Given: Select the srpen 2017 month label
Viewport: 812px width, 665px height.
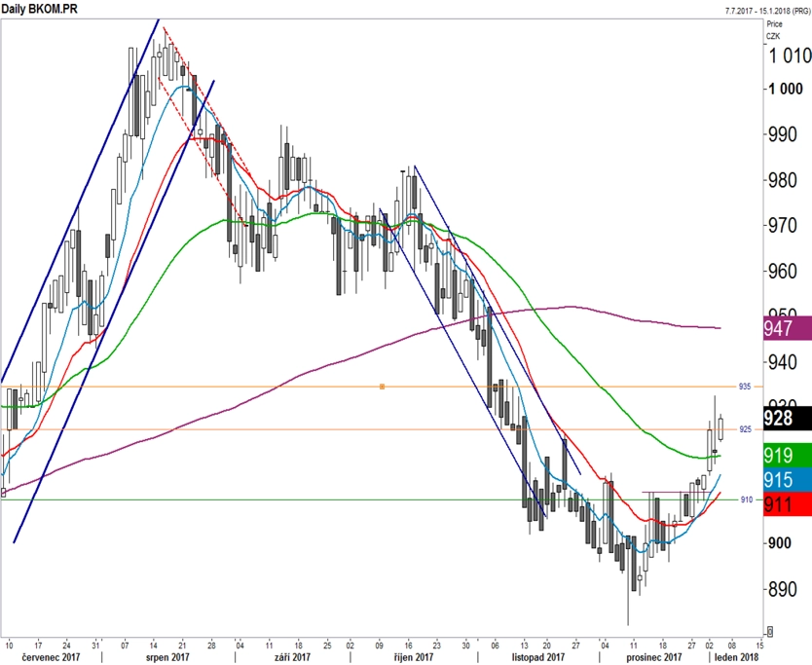Looking at the screenshot, I should point(168,657).
